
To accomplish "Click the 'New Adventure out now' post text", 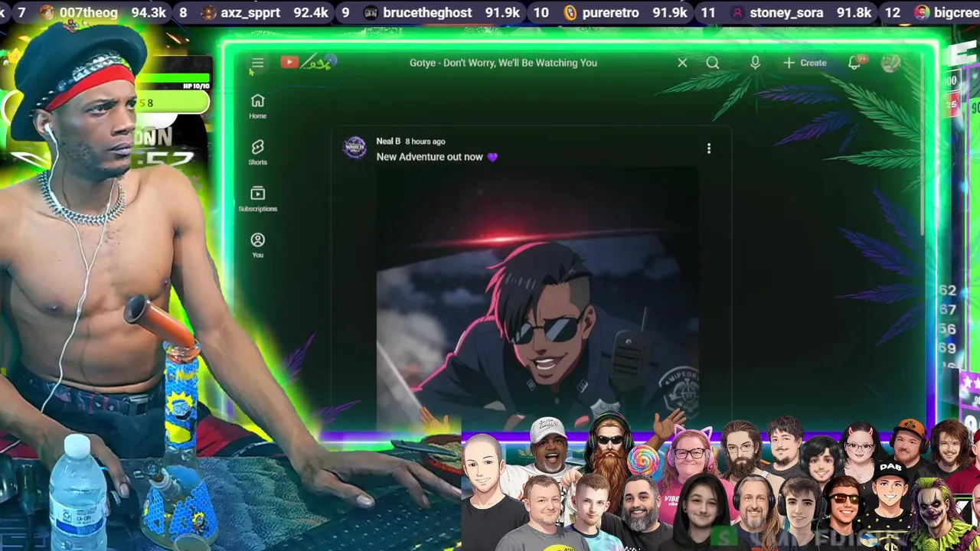I will click(436, 157).
